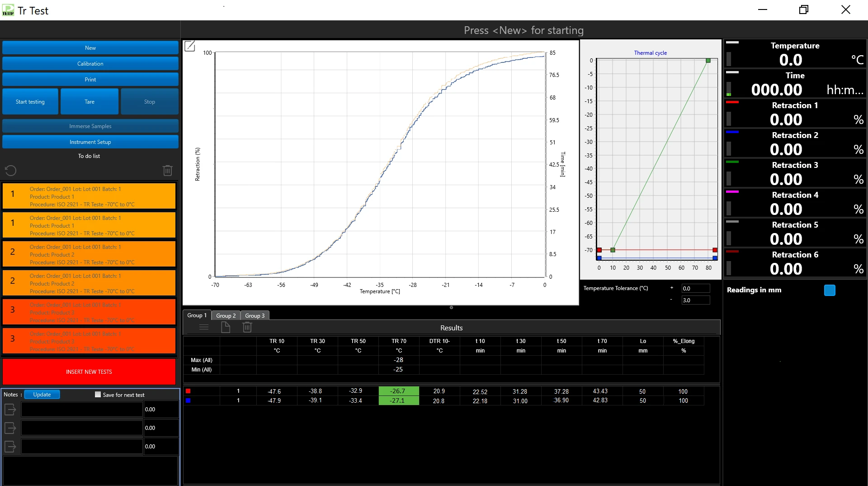Click the minus temperature tolerance field showing 3.0

695,300
